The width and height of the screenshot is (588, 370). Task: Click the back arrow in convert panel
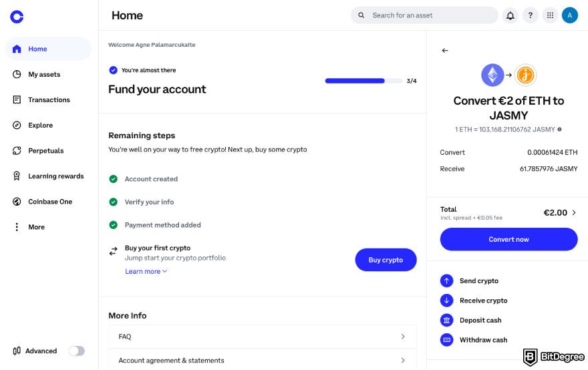pos(445,51)
